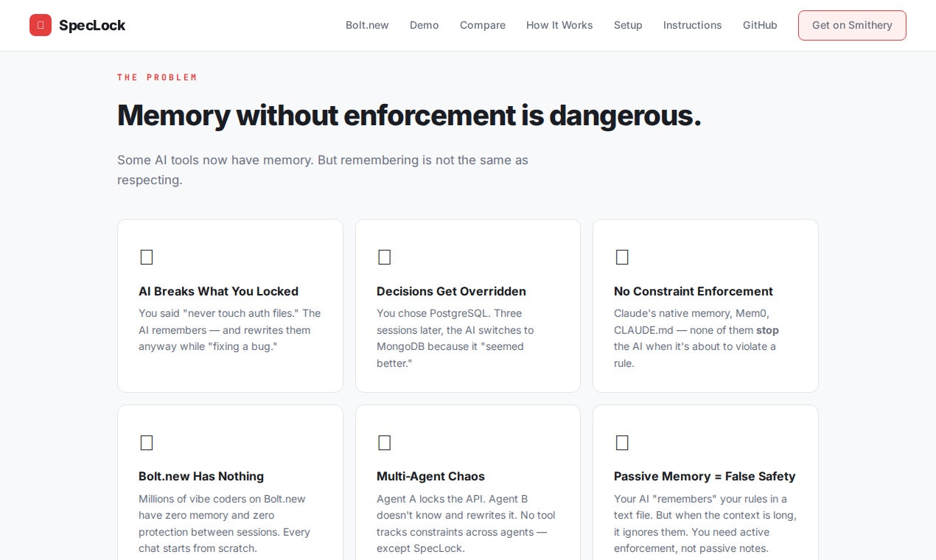The image size is (936, 560).
Task: Click the Multi-Agent Chaos heading
Action: click(x=430, y=476)
